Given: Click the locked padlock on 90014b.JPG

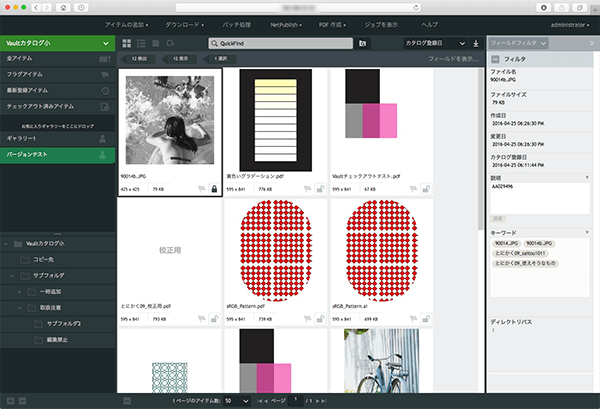Looking at the screenshot, I should point(214,189).
